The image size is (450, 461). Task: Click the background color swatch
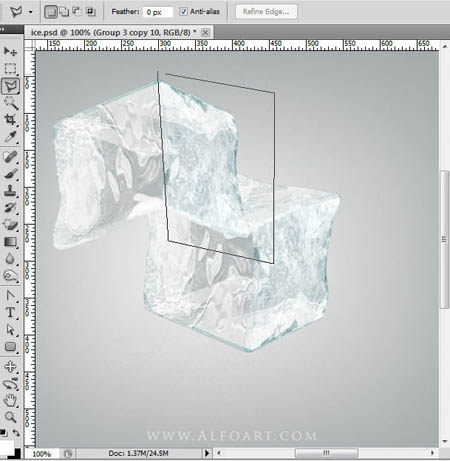click(x=17, y=454)
